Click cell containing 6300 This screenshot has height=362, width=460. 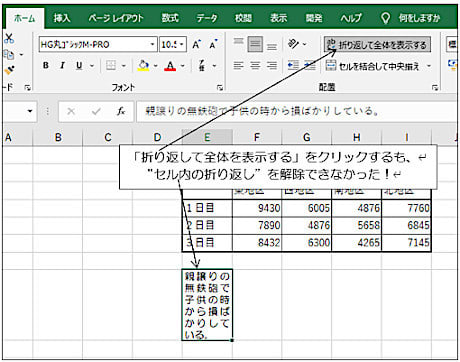click(307, 242)
